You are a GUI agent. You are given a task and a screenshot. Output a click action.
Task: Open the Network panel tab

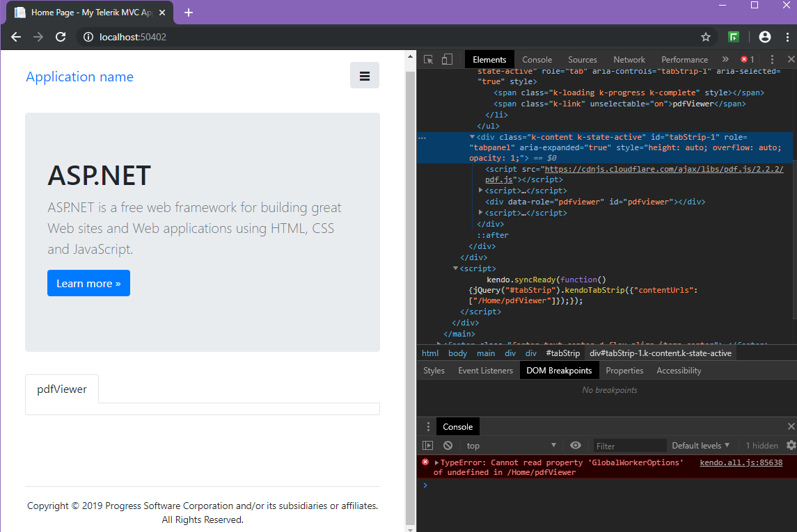(x=629, y=59)
